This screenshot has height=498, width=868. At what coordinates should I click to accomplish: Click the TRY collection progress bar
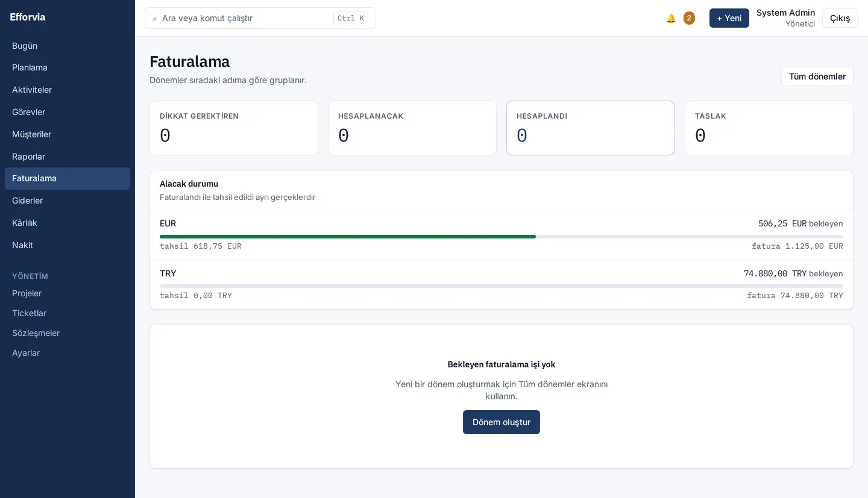(502, 286)
